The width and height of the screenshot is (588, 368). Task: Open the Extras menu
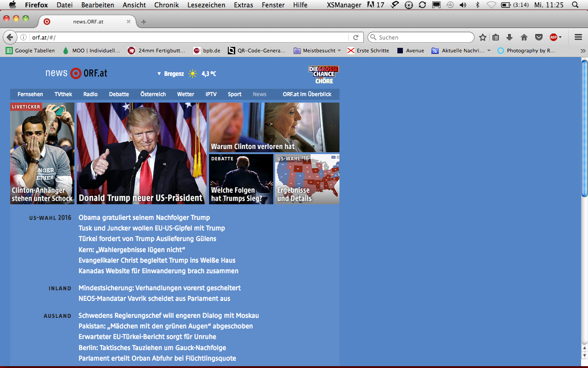point(243,5)
